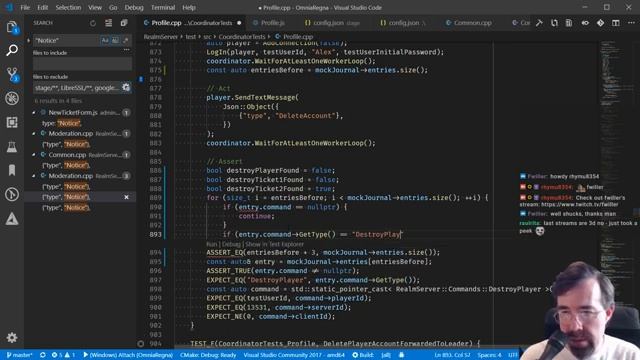Open the editor More Actions ellipsis
Viewport: 640px width, 360px height.
point(631,23)
